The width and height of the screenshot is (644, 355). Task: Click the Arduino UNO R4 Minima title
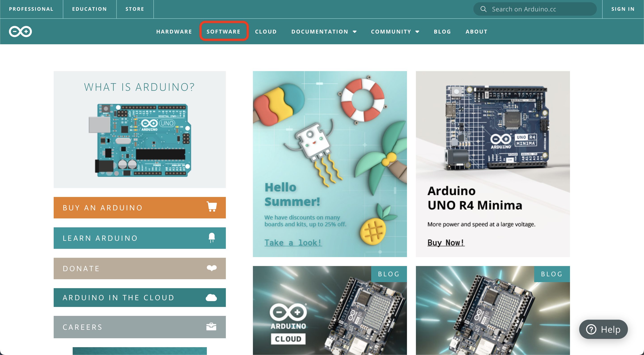click(x=475, y=198)
